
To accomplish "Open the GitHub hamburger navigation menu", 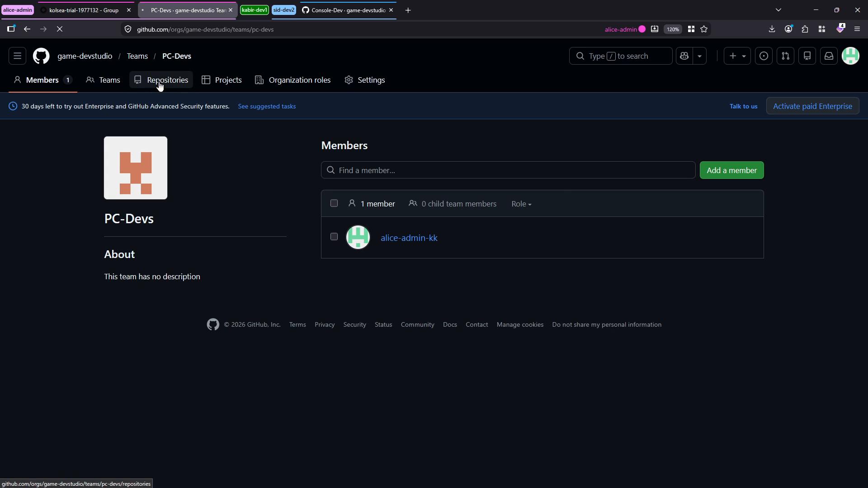I will click(x=17, y=56).
